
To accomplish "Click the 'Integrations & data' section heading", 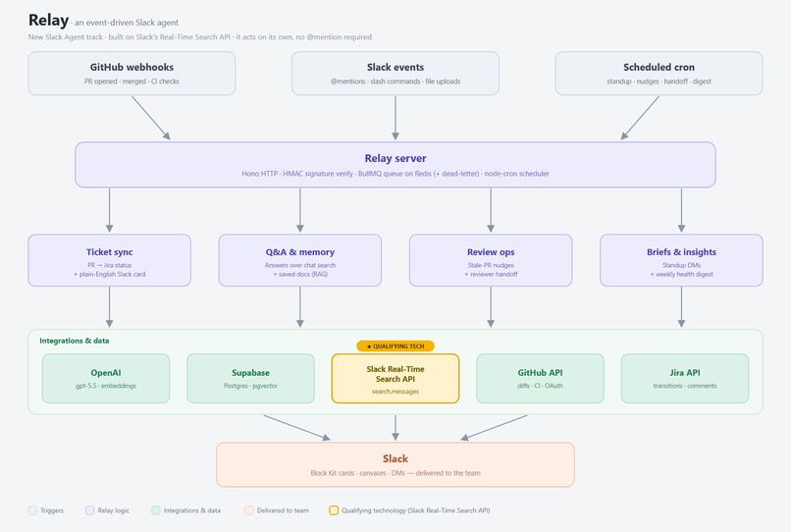I will [x=75, y=341].
